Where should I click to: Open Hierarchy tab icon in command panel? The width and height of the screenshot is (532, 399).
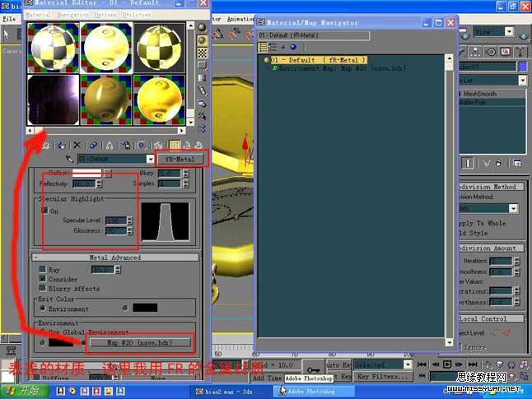pyautogui.click(x=475, y=52)
